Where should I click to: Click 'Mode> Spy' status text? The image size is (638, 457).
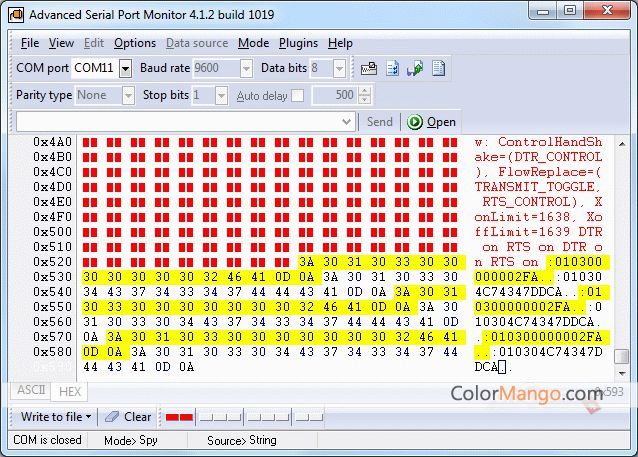(131, 441)
